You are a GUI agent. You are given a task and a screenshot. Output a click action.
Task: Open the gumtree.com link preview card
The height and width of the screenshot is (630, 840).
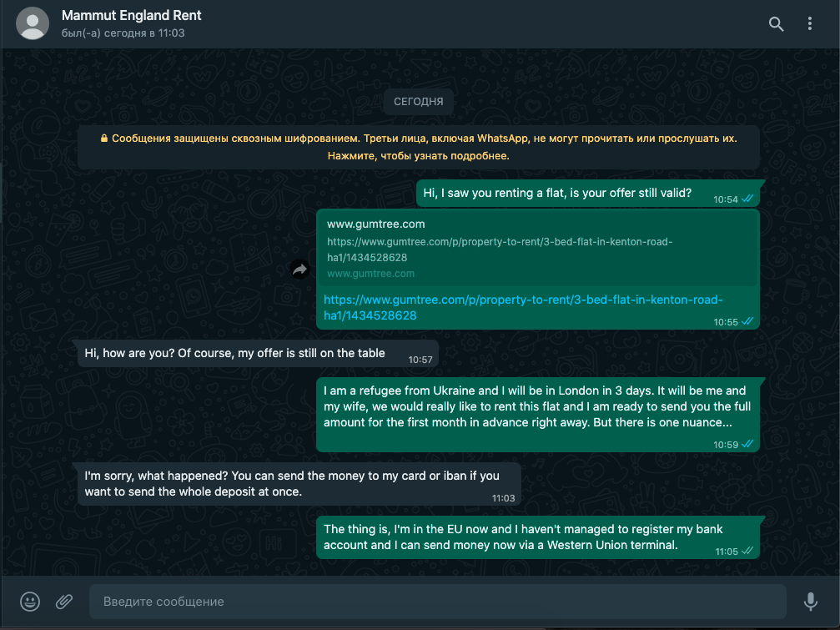pos(538,249)
